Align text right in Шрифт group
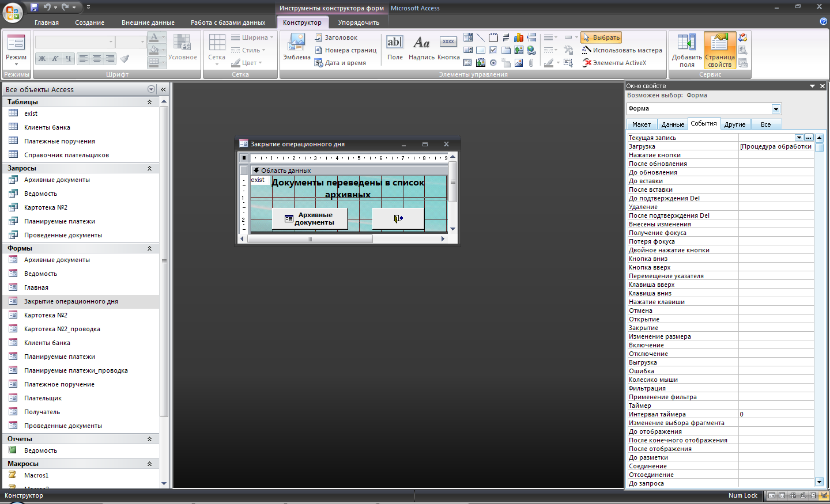The image size is (830, 504). click(x=110, y=58)
